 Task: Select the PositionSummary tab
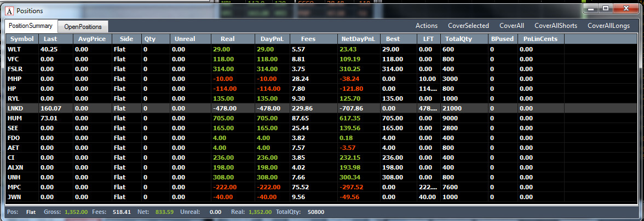31,26
